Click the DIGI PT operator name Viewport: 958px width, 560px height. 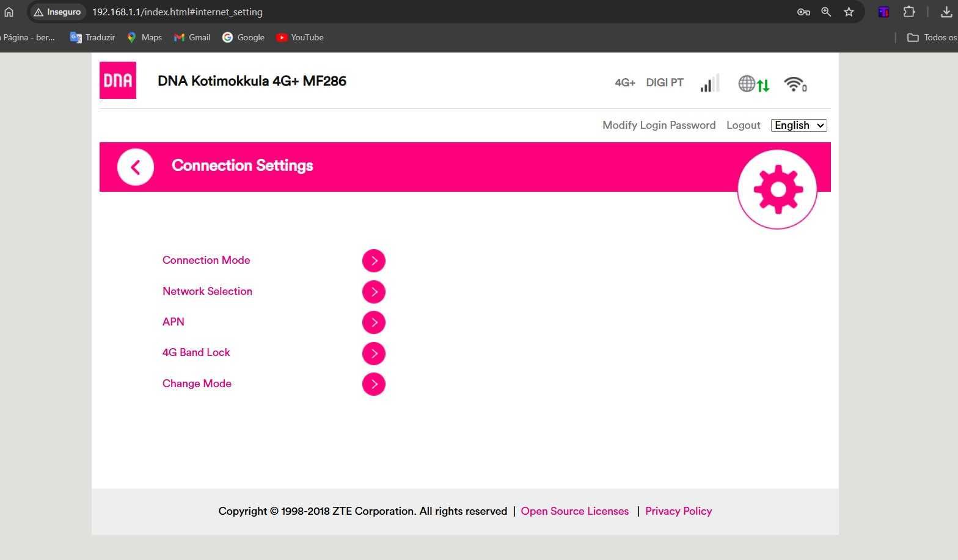[x=665, y=82]
